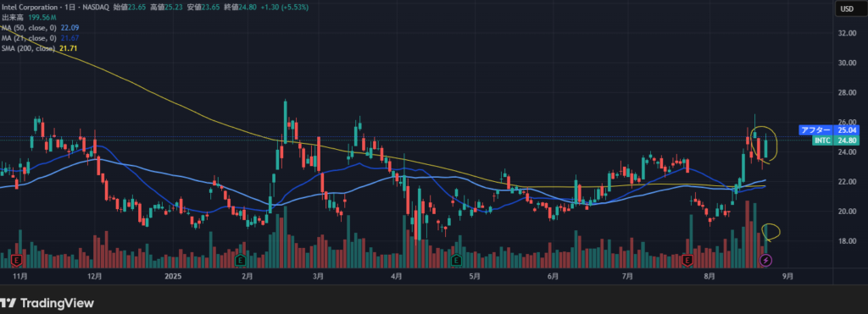Click 18.00 on the price axis
This screenshot has width=868, height=314.
click(847, 241)
